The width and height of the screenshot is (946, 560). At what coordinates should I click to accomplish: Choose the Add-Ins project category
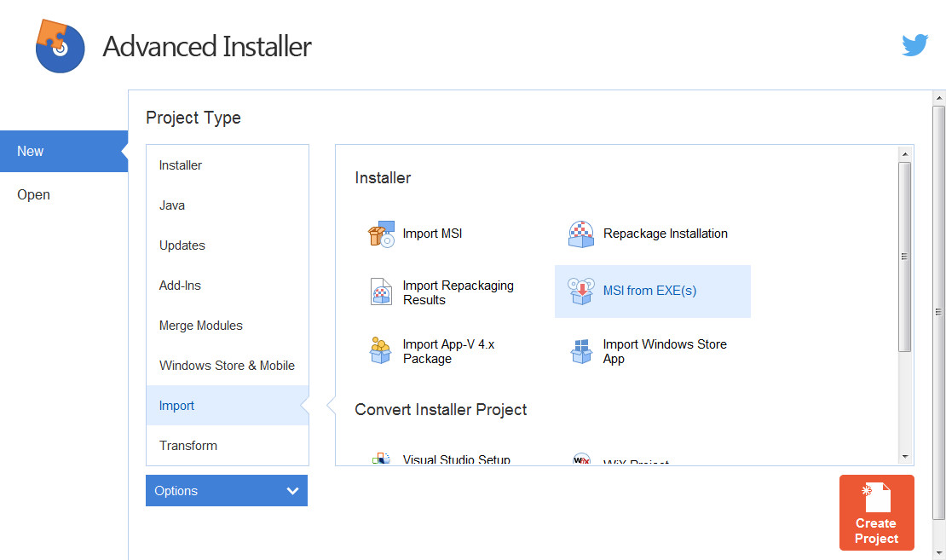coord(228,286)
